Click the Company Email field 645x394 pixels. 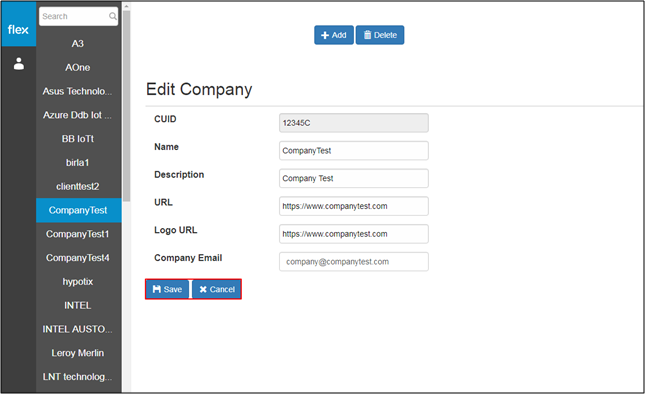click(354, 262)
